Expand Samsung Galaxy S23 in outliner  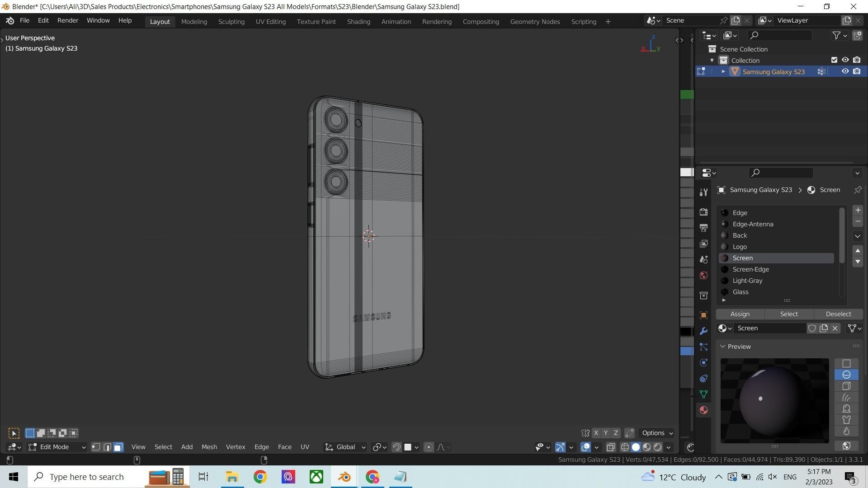click(x=723, y=71)
